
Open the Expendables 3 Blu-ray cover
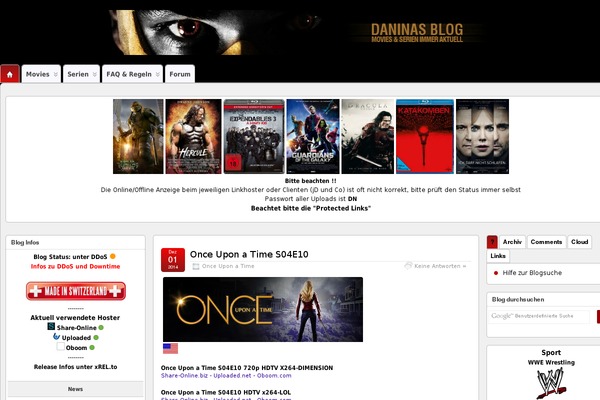click(254, 136)
